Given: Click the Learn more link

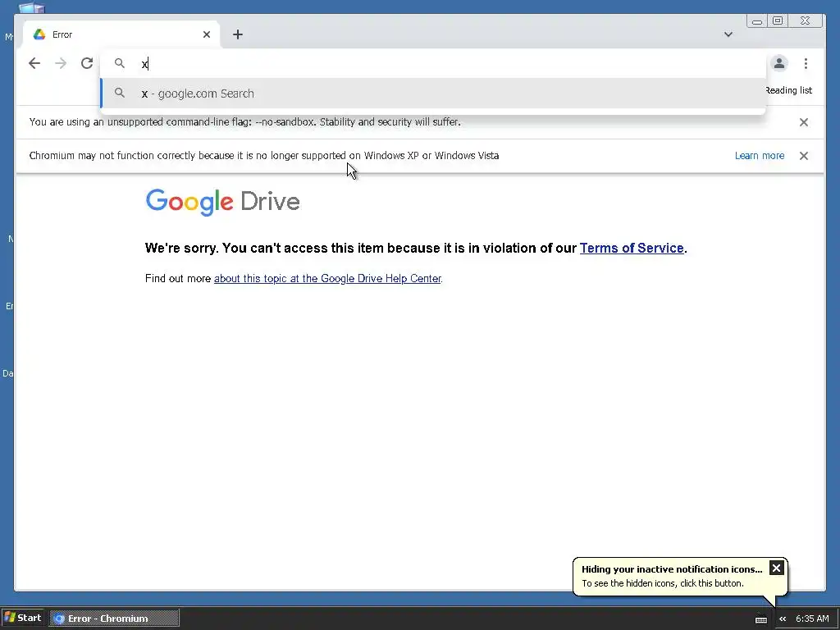Looking at the screenshot, I should coord(759,156).
